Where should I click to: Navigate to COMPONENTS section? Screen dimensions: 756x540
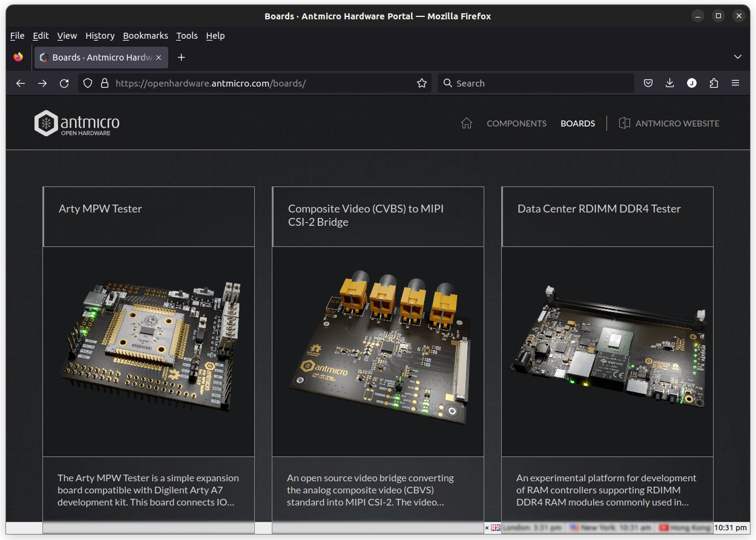click(x=516, y=123)
